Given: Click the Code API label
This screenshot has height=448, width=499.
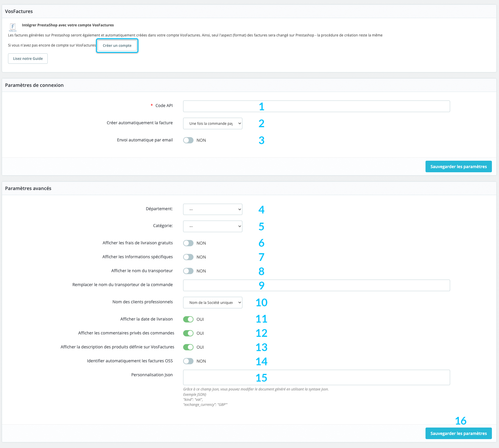Looking at the screenshot, I should pos(164,106).
